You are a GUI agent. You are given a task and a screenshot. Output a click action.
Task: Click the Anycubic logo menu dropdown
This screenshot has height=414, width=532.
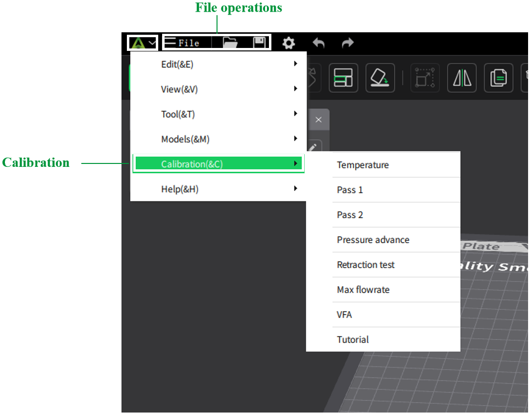(x=143, y=43)
